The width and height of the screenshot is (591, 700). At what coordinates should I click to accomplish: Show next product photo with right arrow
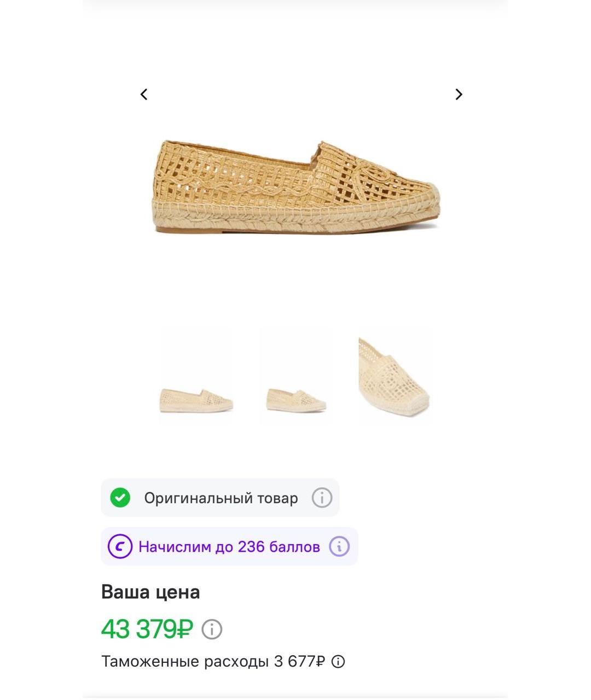click(x=459, y=95)
